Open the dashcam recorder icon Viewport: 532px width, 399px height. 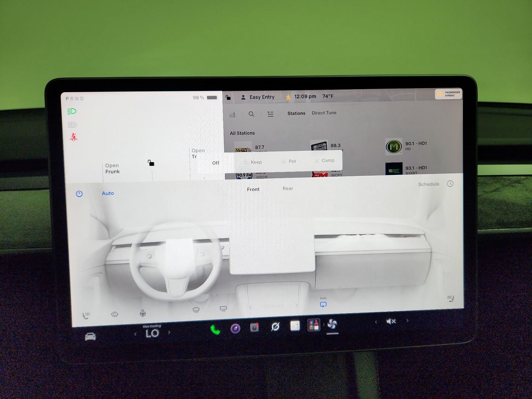tap(254, 328)
